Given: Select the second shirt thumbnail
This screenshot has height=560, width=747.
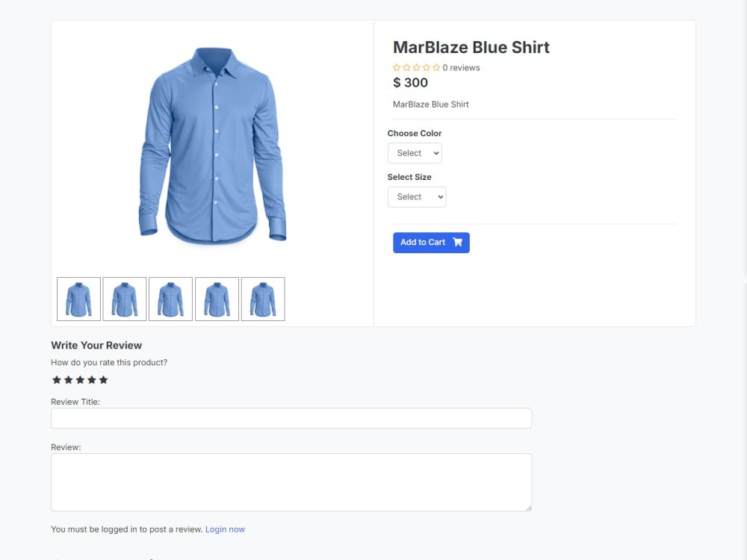Looking at the screenshot, I should coord(124,299).
